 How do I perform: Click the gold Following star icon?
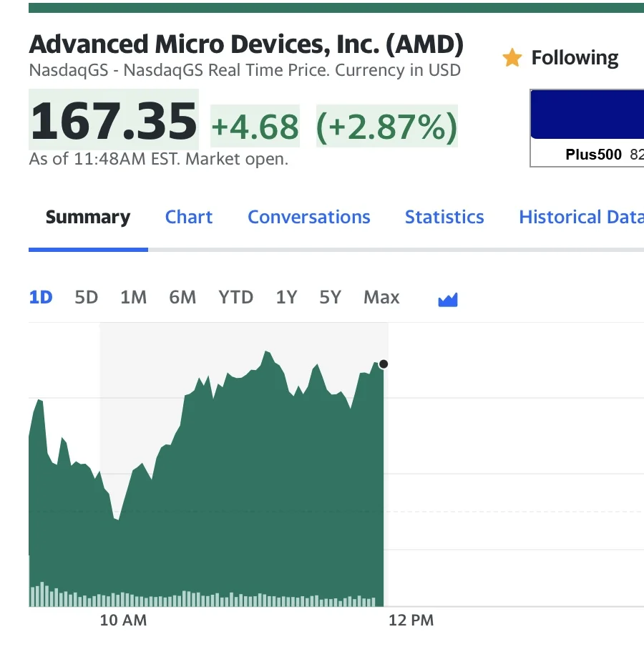point(512,58)
